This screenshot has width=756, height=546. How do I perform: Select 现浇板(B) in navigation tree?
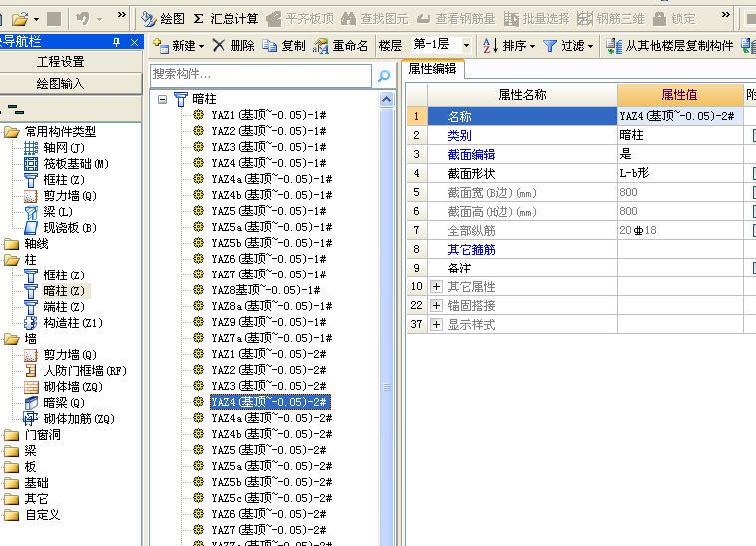[70, 228]
